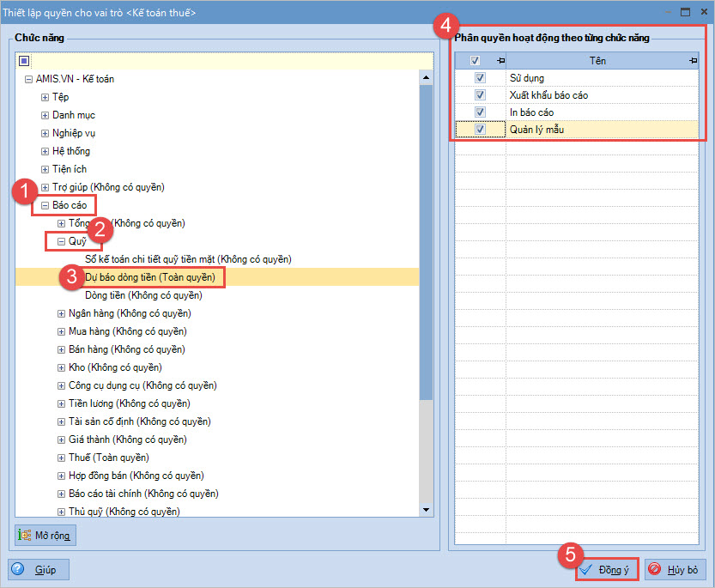Uncheck the Quản lý mẫu checkbox

pyautogui.click(x=480, y=130)
